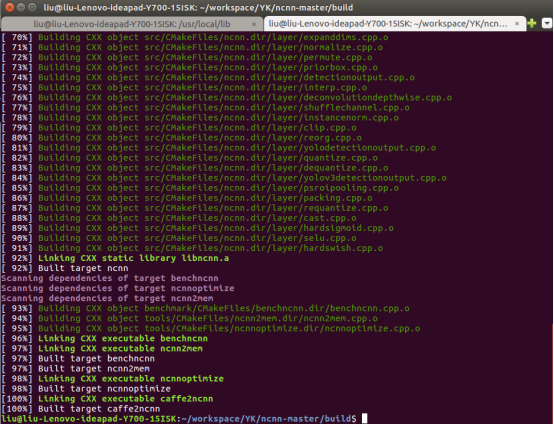Click 'Linking CXX executable ncnn2mem' line
This screenshot has width=554, height=424.
(102, 348)
